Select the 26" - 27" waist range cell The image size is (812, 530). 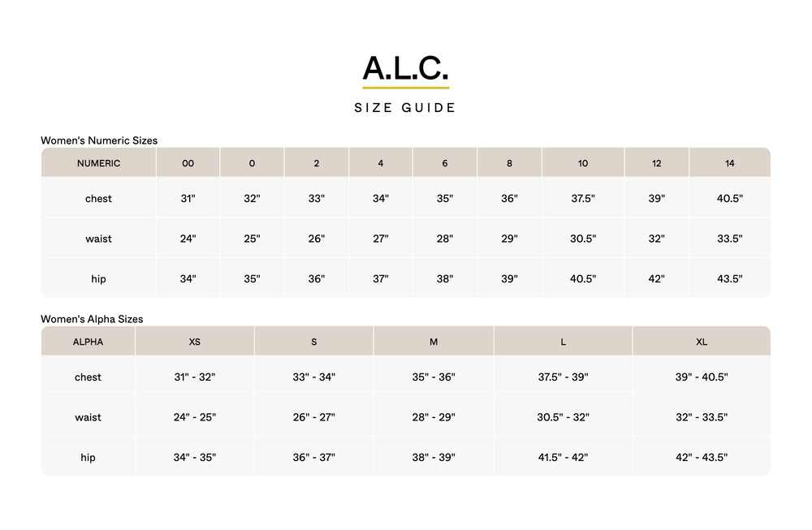point(313,417)
